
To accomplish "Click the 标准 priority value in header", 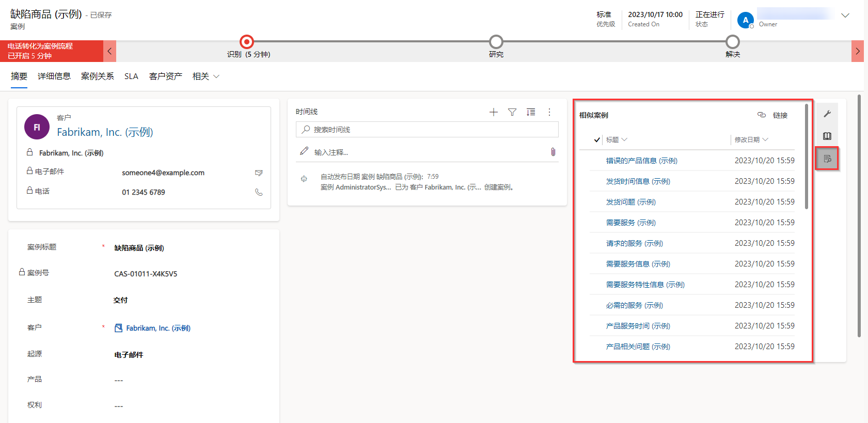I will tap(604, 14).
